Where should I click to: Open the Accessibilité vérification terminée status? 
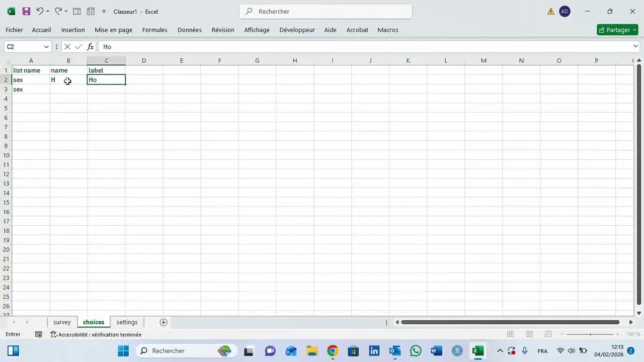(x=96, y=334)
